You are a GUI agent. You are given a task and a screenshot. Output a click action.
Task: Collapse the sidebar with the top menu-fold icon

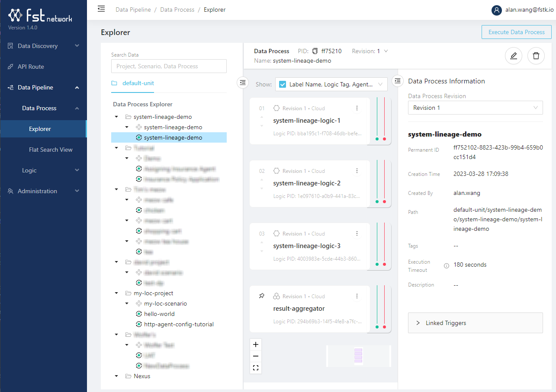click(101, 9)
